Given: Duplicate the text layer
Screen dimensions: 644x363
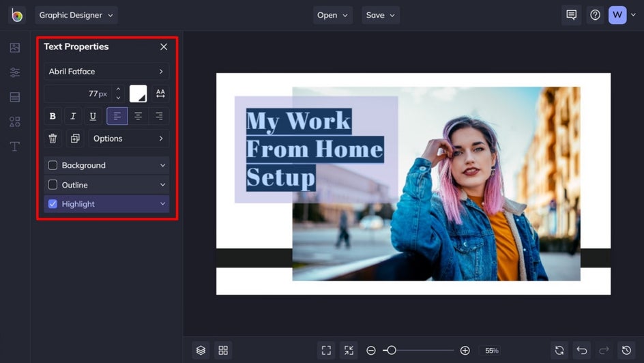Looking at the screenshot, I should coord(74,139).
